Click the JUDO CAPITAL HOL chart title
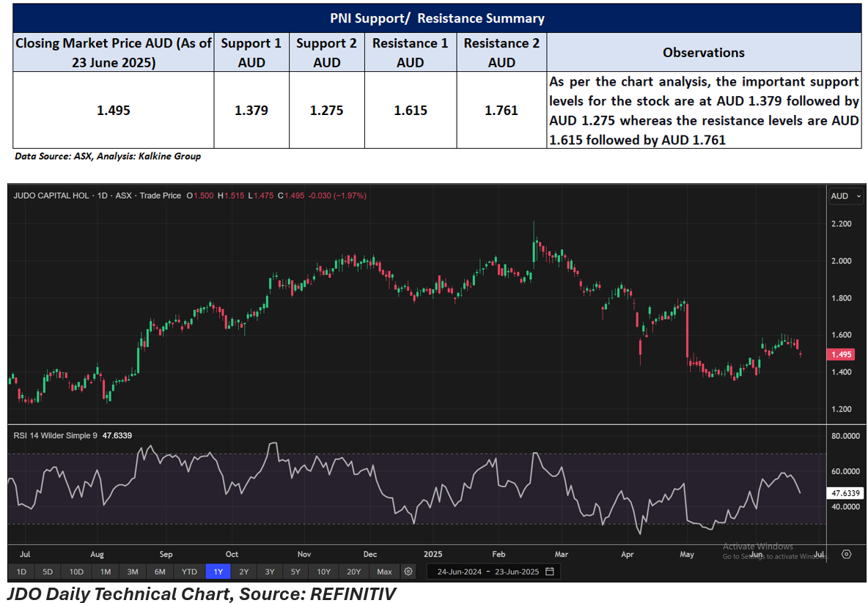This screenshot has height=603, width=868. (51, 196)
